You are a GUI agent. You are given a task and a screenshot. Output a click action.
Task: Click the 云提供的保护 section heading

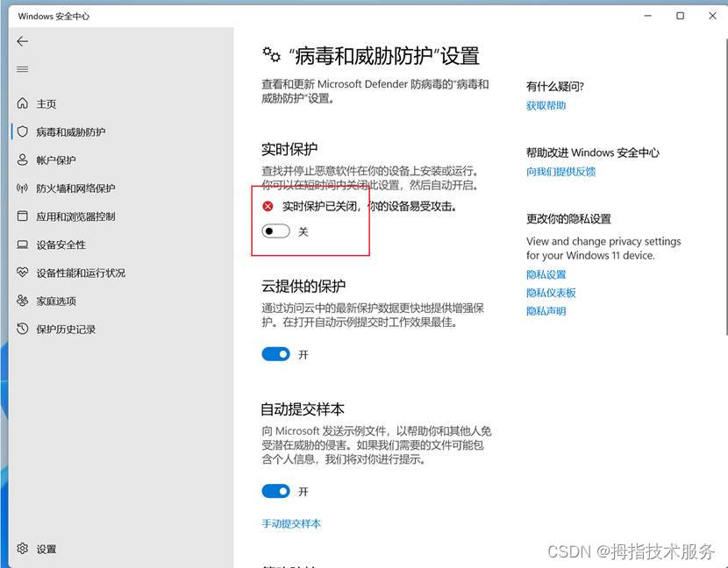[x=303, y=286]
